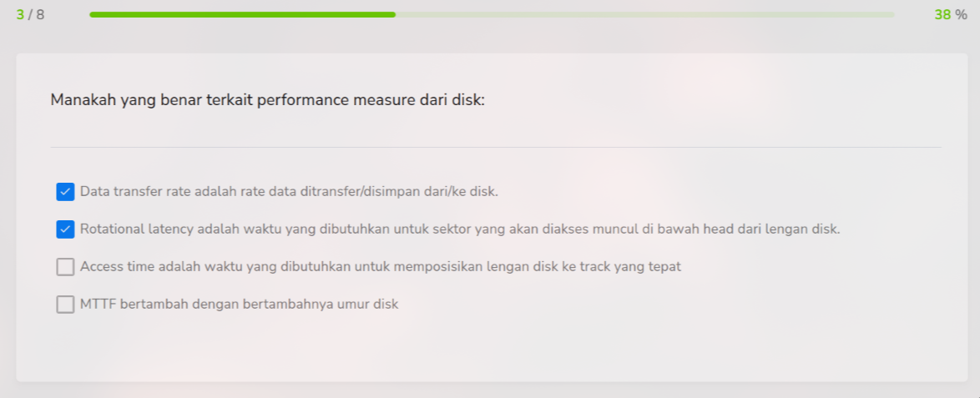Click the right end of the progress track
This screenshot has height=398, width=980.
890,14
